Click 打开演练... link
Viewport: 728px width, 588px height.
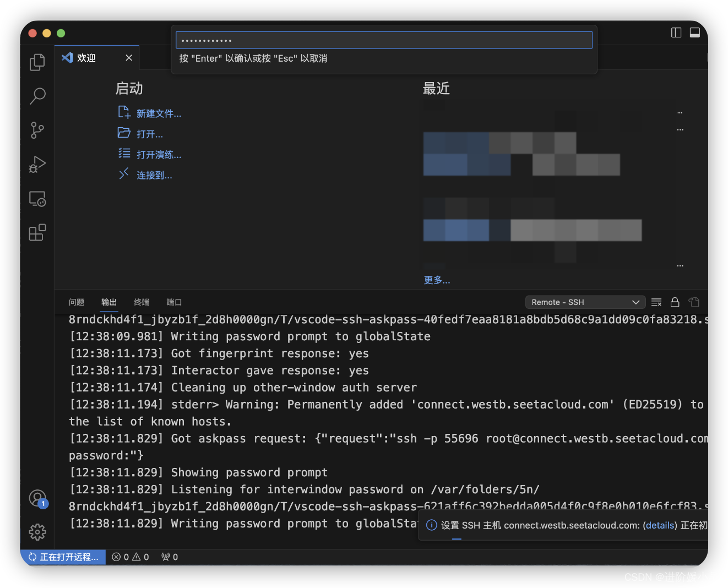tap(159, 155)
